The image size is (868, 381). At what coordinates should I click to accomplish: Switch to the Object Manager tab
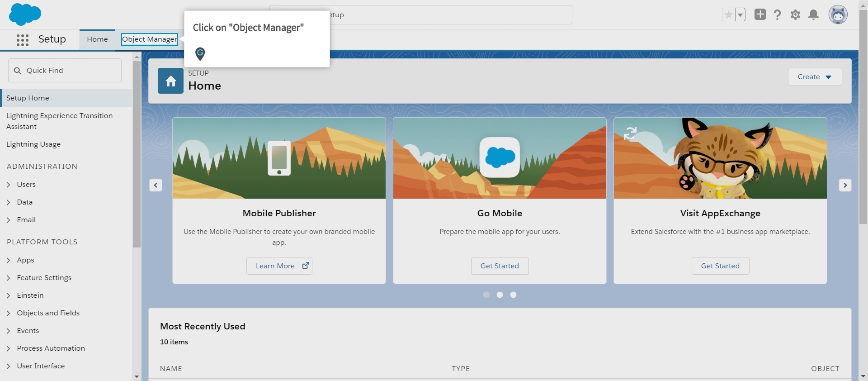tap(150, 39)
